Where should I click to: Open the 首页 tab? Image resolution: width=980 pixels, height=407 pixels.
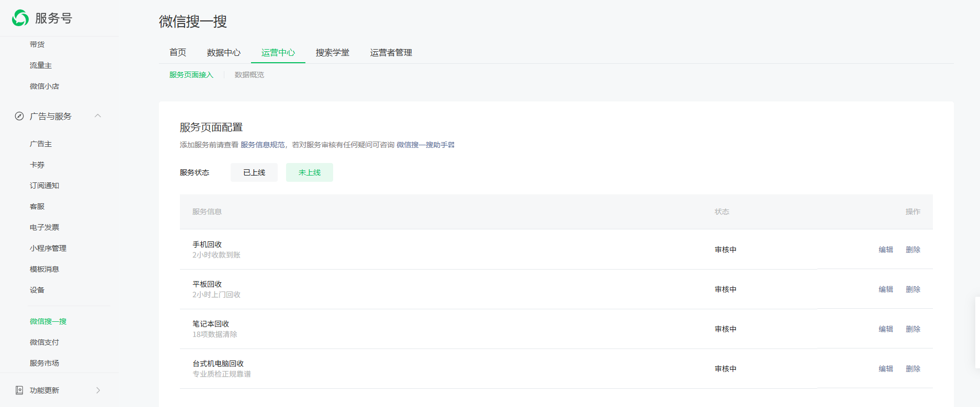[x=178, y=52]
